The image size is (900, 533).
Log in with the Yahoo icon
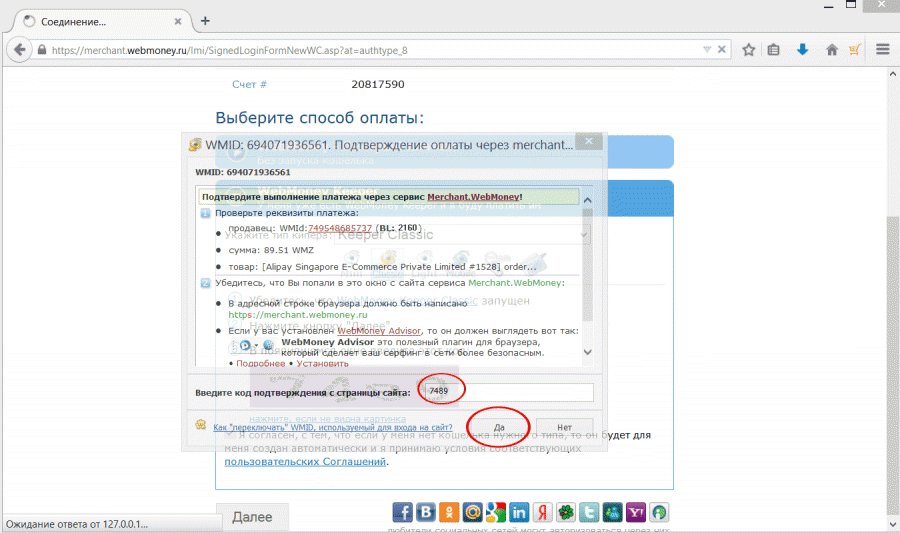(x=636, y=512)
